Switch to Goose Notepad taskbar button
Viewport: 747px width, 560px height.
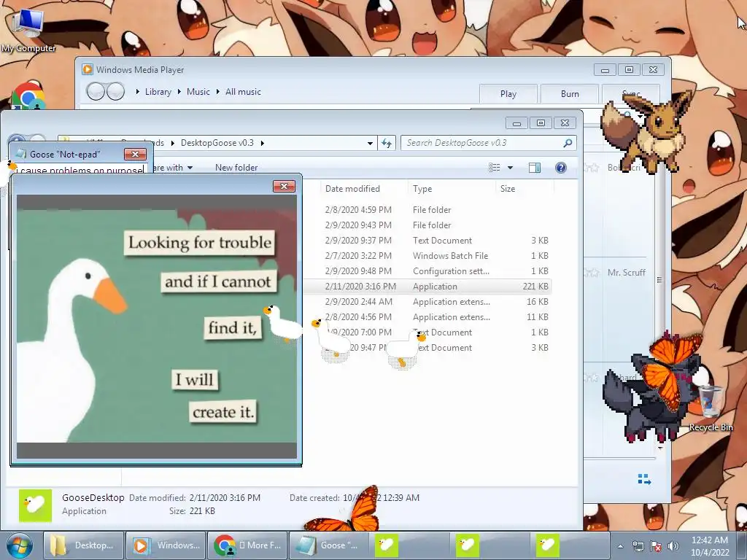(x=329, y=545)
